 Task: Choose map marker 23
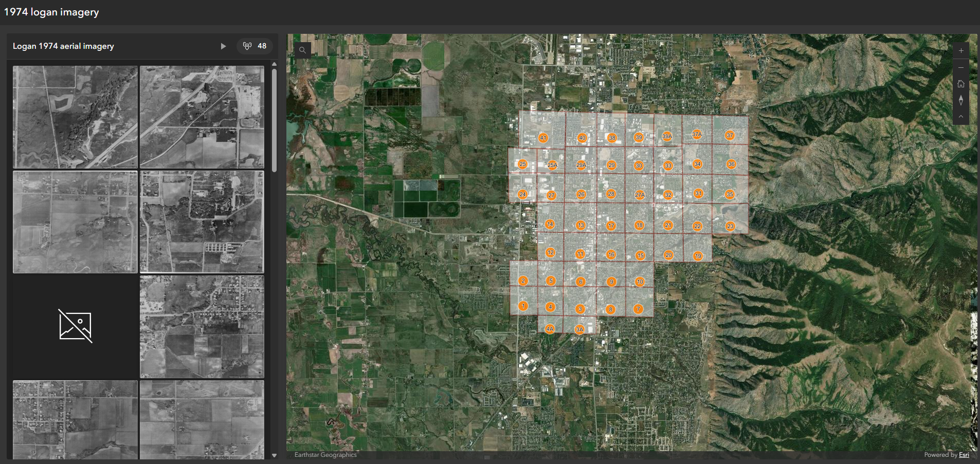730,226
